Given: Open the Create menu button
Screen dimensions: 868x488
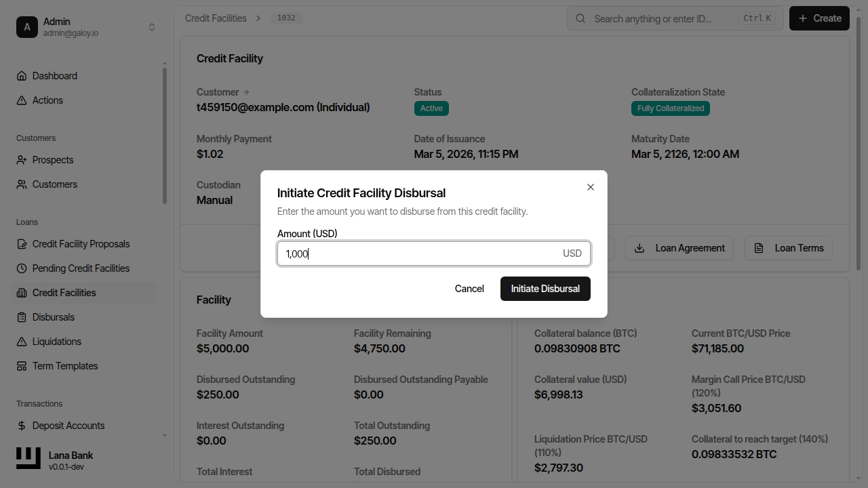Looking at the screenshot, I should [x=819, y=18].
